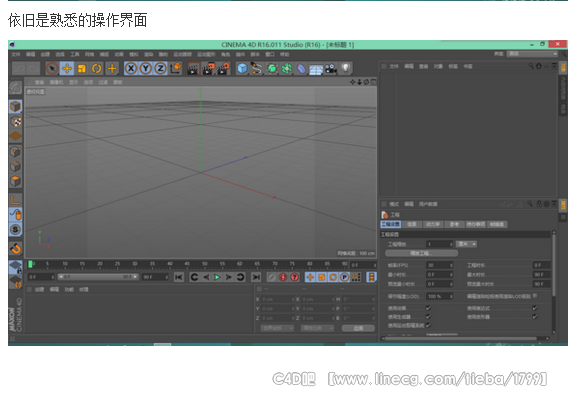Render current view with clapperboard icon
Image resolution: width=573 pixels, height=396 pixels.
click(x=193, y=68)
